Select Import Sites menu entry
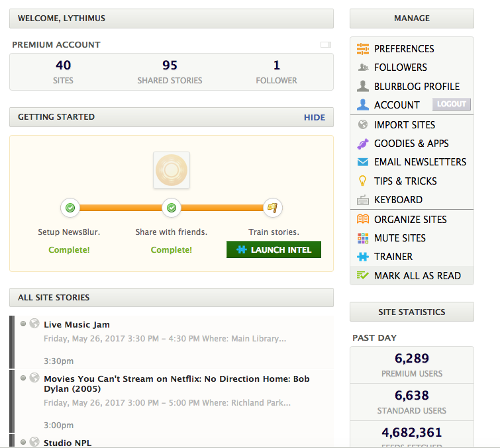 [x=412, y=124]
